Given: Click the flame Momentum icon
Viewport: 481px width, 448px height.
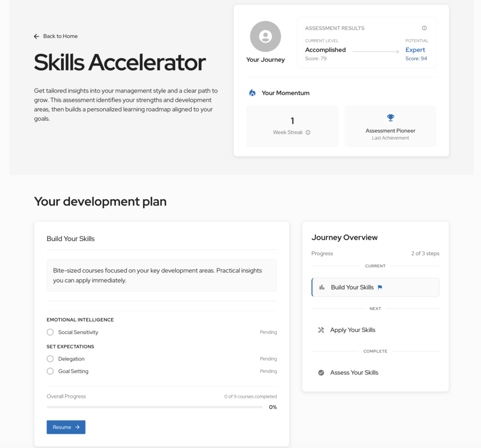Looking at the screenshot, I should [252, 93].
